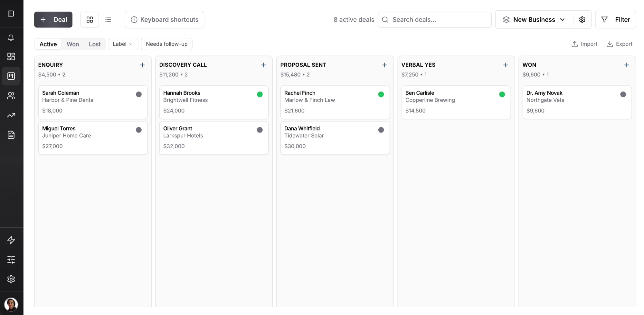
Task: Open pipeline settings gear next to New Business
Action: click(x=582, y=20)
